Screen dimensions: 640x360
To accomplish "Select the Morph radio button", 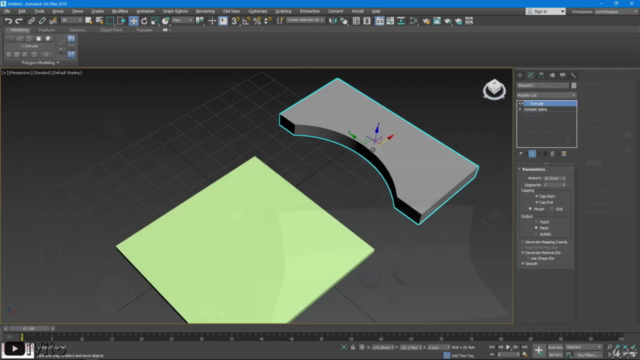I will [x=530, y=209].
